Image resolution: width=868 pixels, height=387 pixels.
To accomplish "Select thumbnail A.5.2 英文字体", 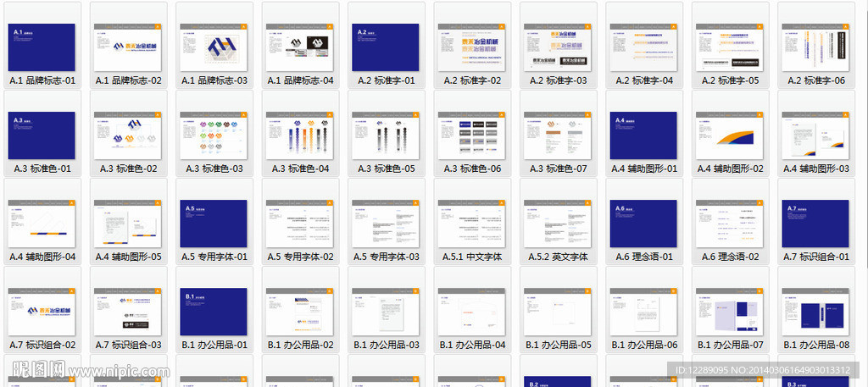I will click(x=558, y=224).
